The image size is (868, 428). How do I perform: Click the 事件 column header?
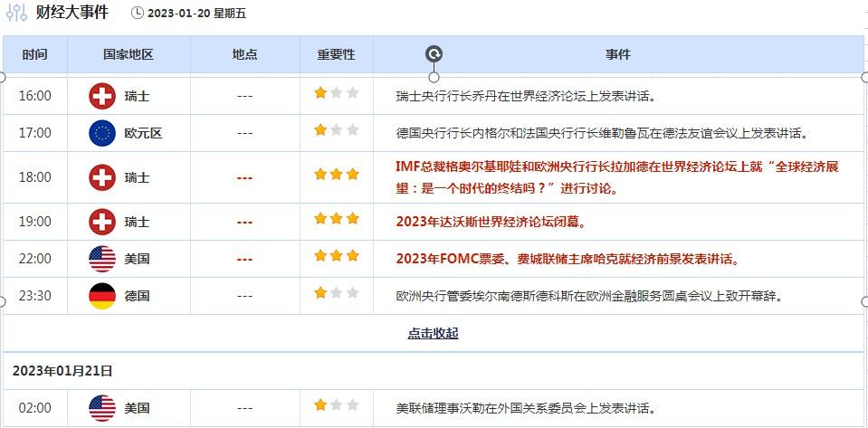pos(618,54)
